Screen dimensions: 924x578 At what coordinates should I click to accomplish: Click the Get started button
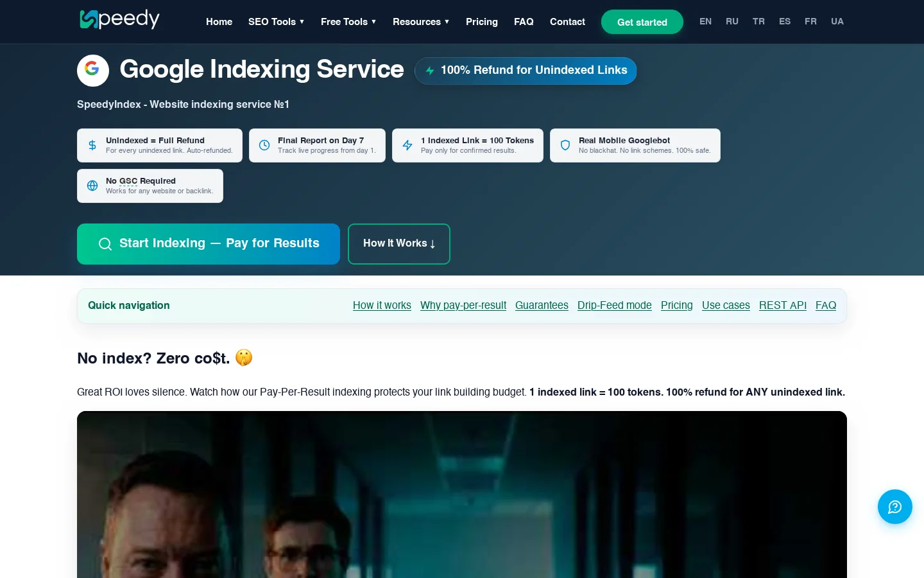click(642, 22)
